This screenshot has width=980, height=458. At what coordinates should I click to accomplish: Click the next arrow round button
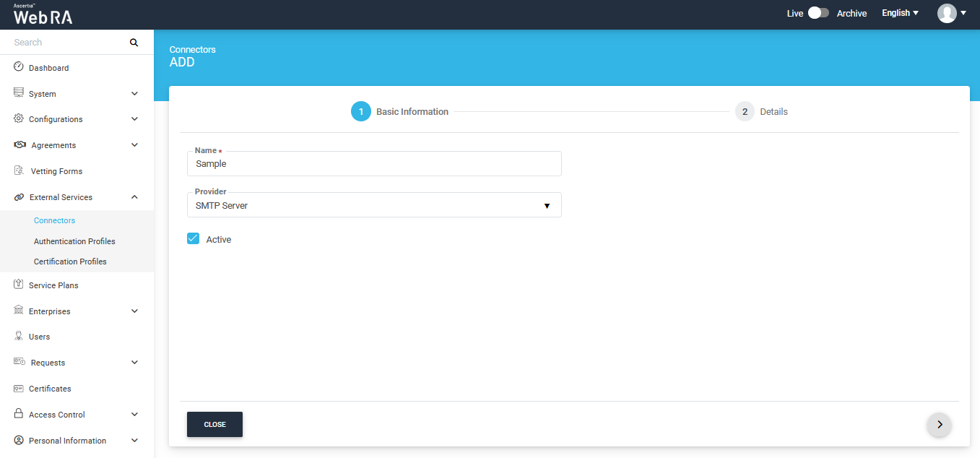click(x=939, y=425)
